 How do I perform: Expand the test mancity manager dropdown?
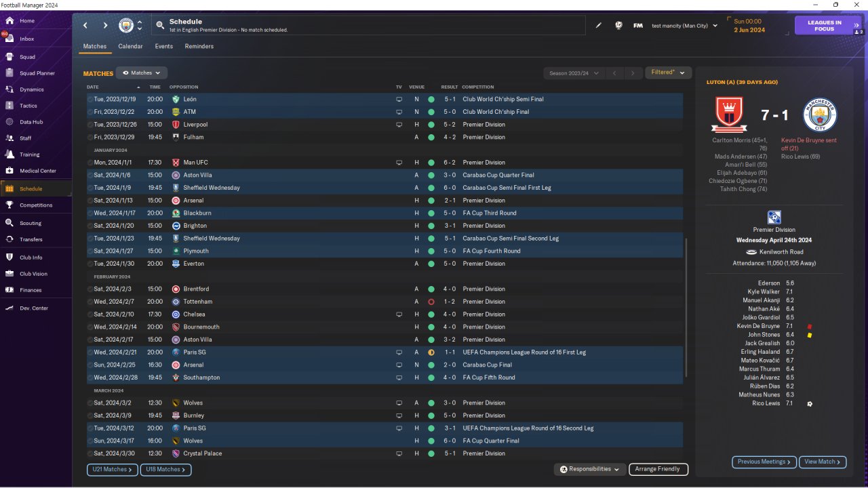pos(684,26)
